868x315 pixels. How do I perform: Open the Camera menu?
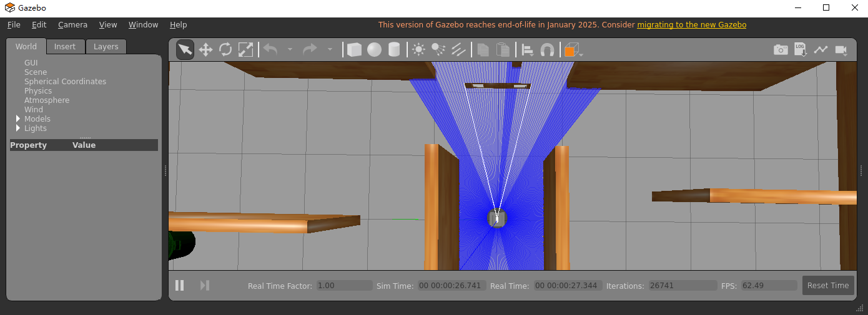tap(72, 25)
